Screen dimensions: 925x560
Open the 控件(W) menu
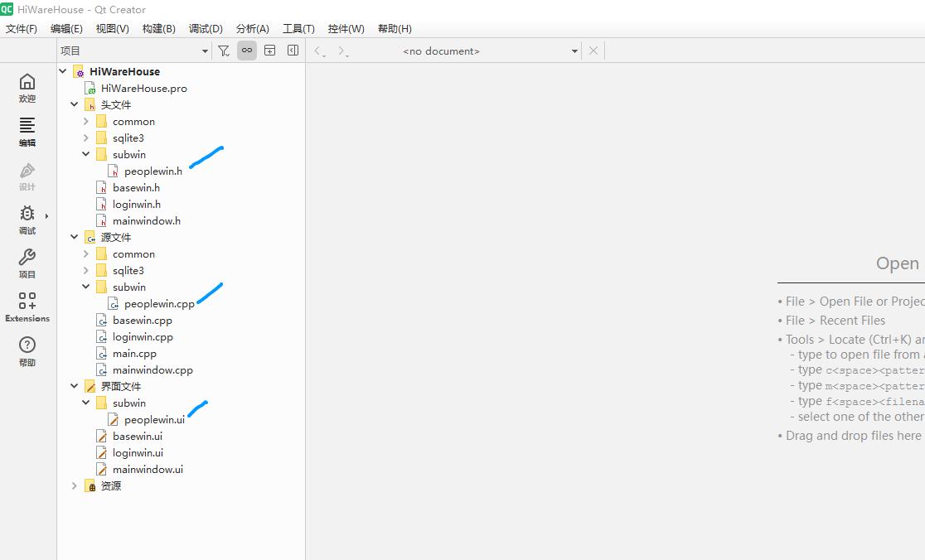tap(346, 28)
